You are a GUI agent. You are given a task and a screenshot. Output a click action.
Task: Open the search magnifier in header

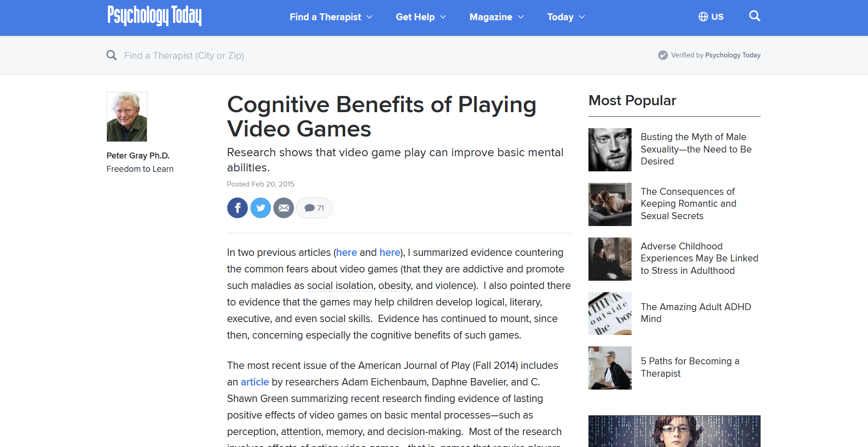click(754, 17)
